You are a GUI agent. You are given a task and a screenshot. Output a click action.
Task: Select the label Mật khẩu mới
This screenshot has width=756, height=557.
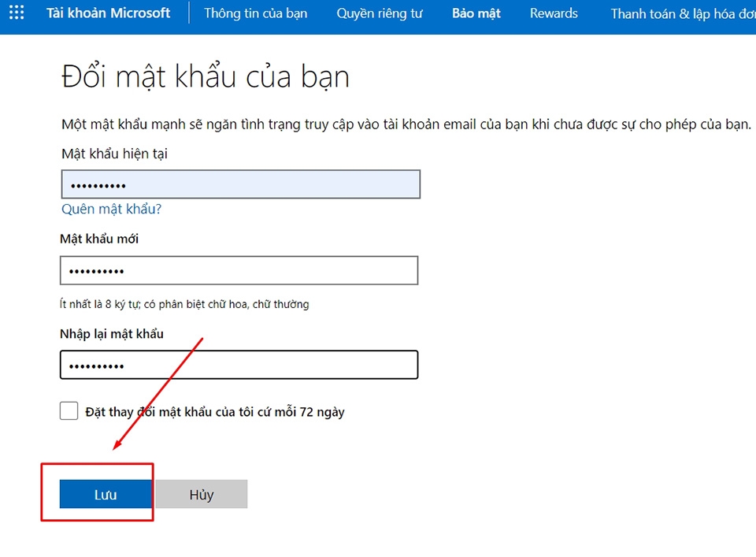(99, 240)
